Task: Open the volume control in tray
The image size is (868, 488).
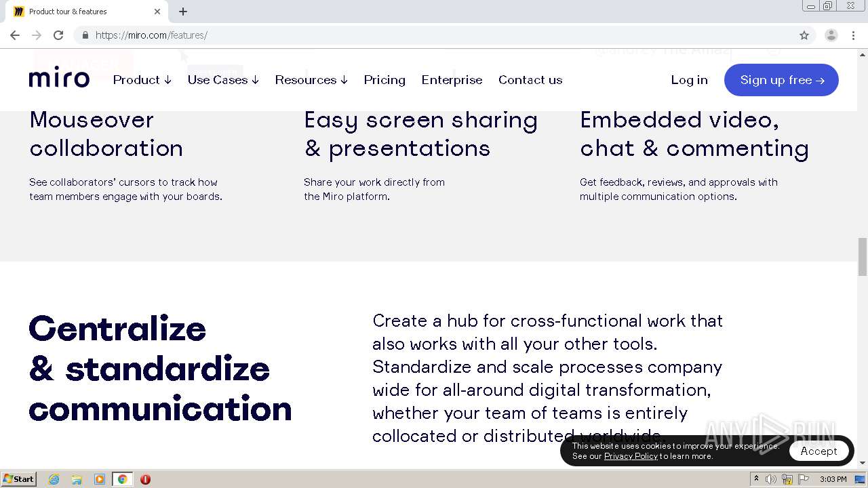Action: click(x=771, y=479)
